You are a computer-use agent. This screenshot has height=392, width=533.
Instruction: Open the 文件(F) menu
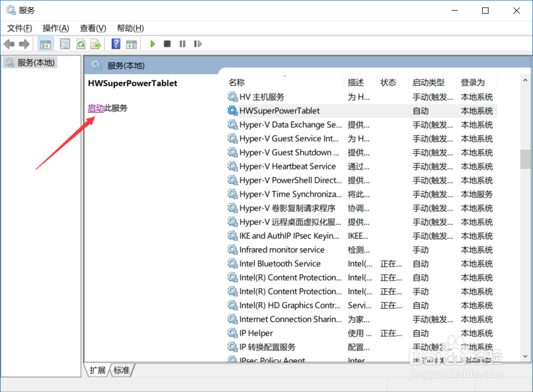point(20,28)
